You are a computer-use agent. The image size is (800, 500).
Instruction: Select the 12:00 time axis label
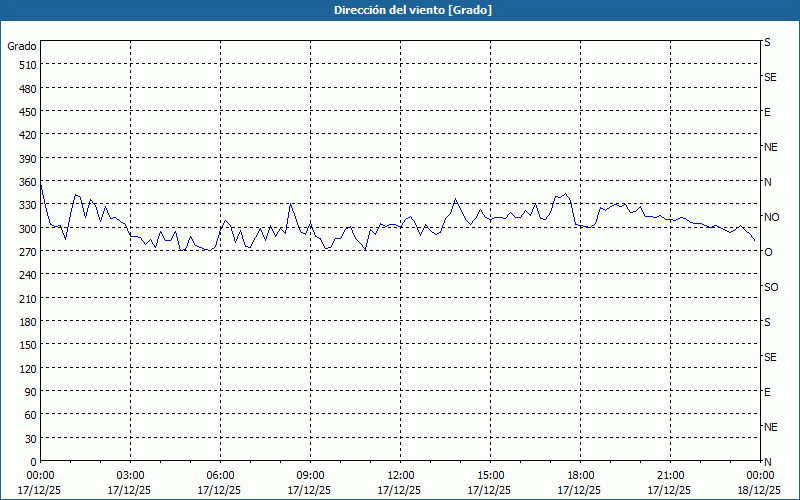click(400, 475)
